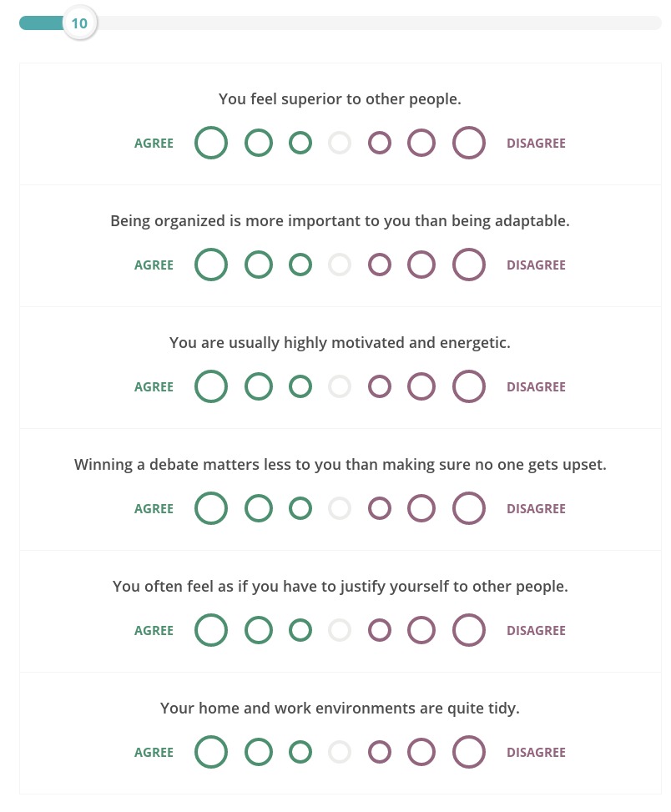This screenshot has width=671, height=812.
Task: Select strongest agree for 'highly motivated and energetic'
Action: pyautogui.click(x=210, y=386)
